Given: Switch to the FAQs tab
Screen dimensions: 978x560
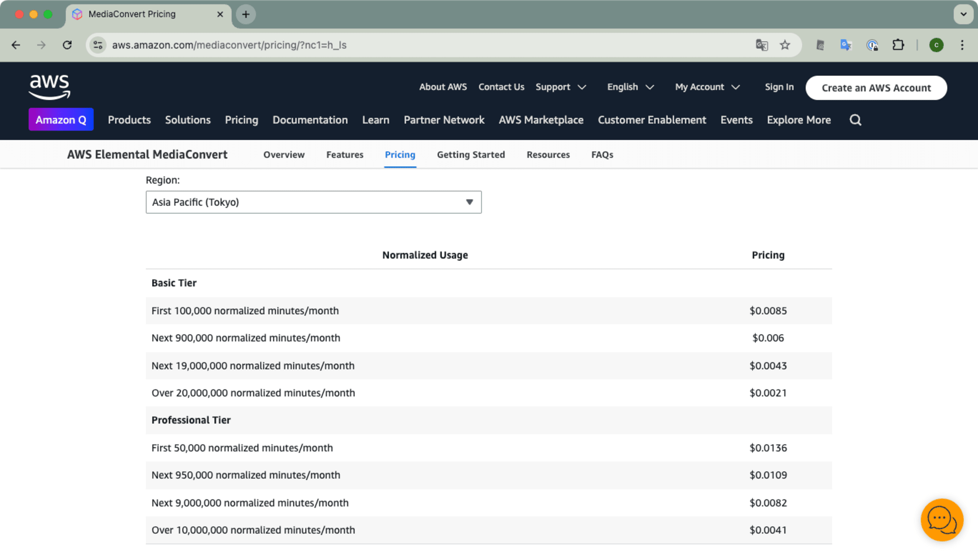Looking at the screenshot, I should click(x=602, y=155).
